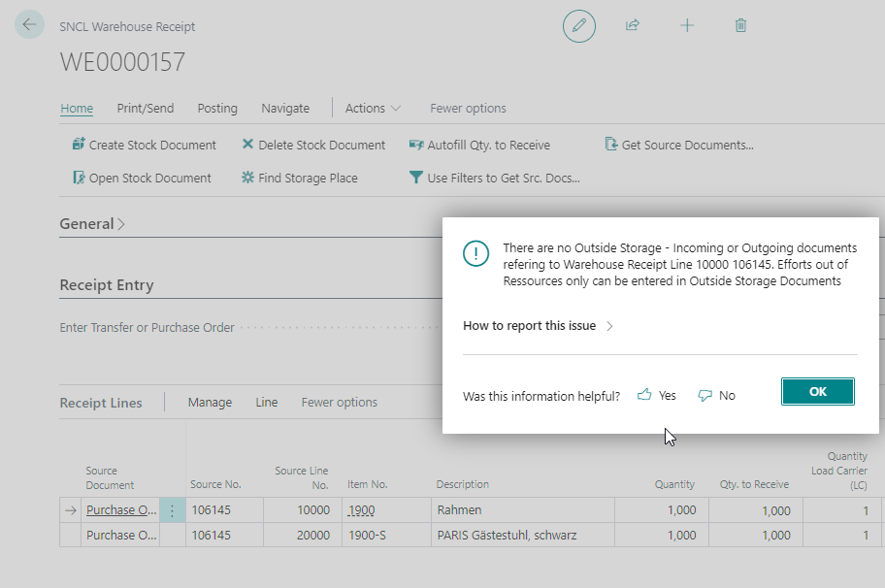Click the plus new record icon
The height and width of the screenshot is (588, 885).
[x=687, y=26]
